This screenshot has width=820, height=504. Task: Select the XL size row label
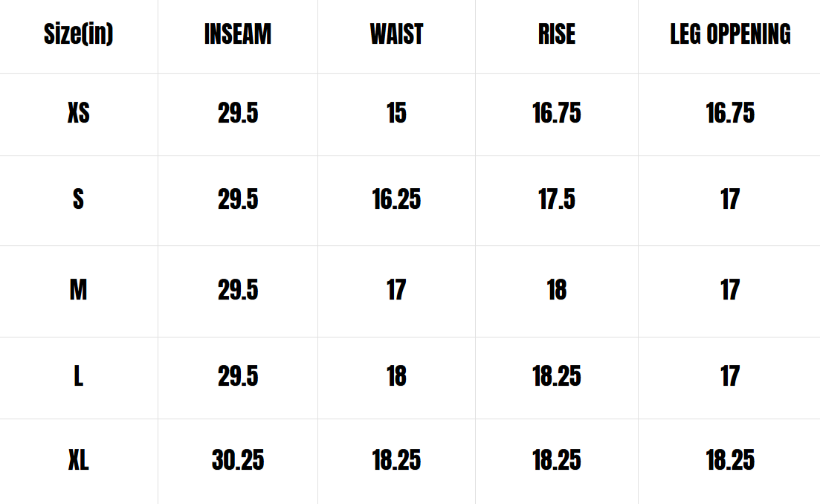pos(78,461)
